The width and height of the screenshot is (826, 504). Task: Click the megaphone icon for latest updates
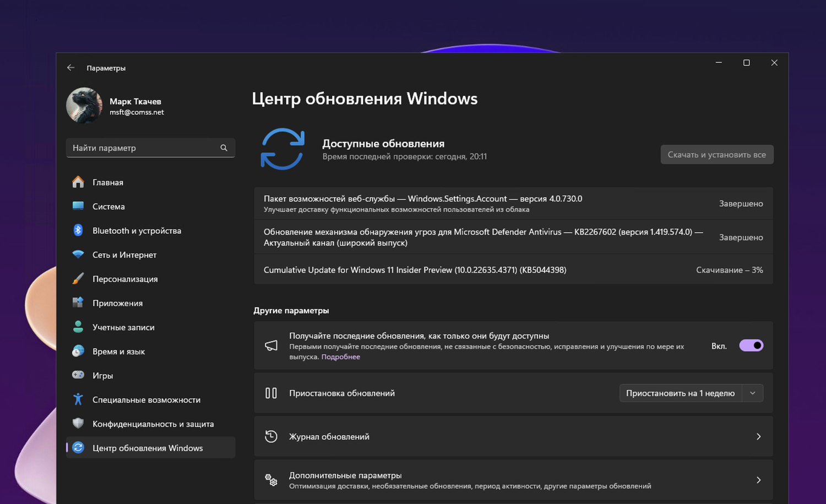coord(271,346)
